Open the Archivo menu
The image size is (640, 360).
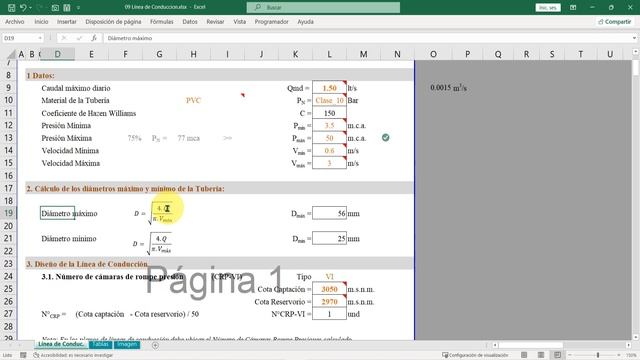pos(15,22)
